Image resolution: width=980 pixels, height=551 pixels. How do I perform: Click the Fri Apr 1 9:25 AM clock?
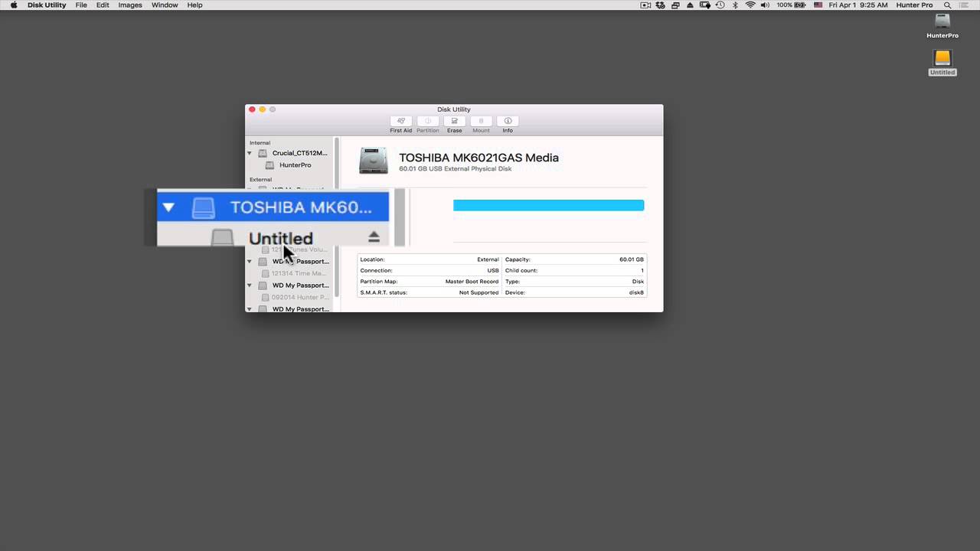(x=858, y=5)
